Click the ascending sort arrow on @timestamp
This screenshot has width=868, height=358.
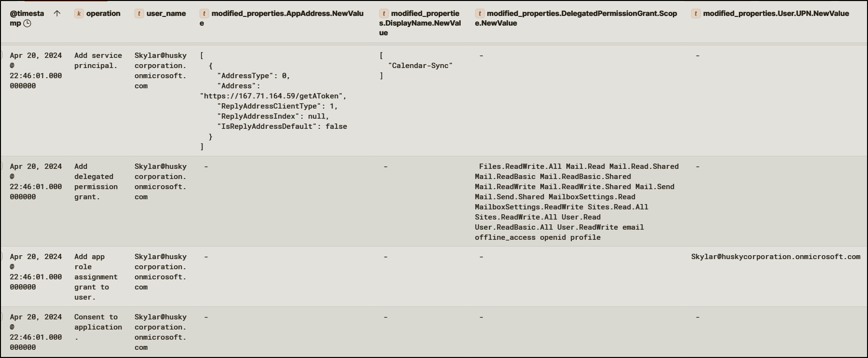(57, 14)
